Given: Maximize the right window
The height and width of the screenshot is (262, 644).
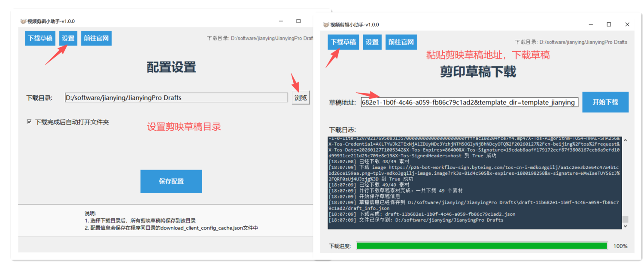Looking at the screenshot, I should point(609,24).
